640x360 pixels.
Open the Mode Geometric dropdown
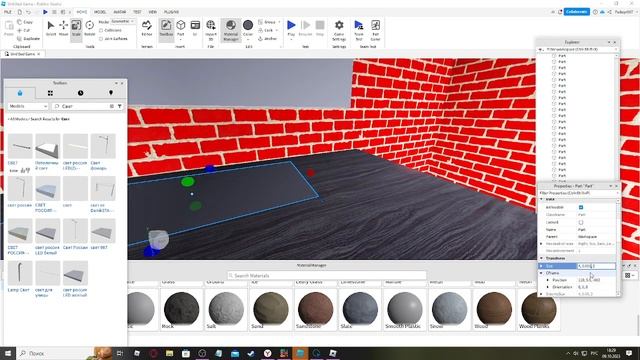(123, 21)
